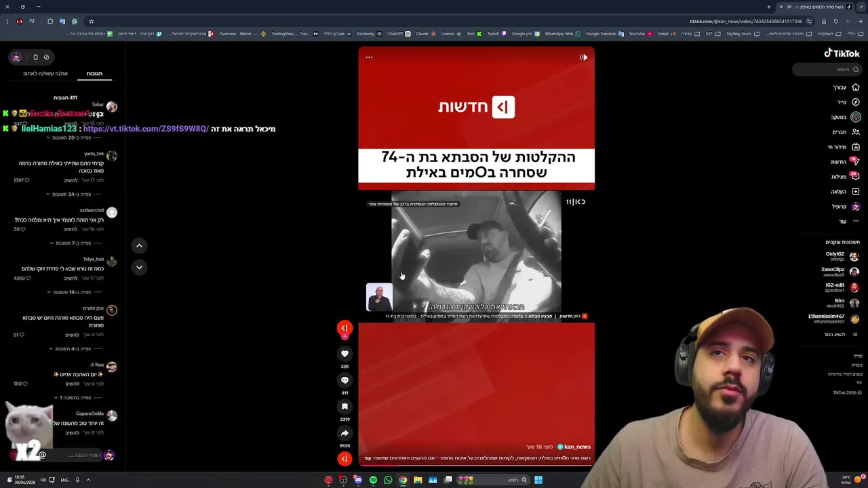Open the kan_news author avatar beside the video
Viewport: 868px width, 488px height.
click(x=344, y=328)
